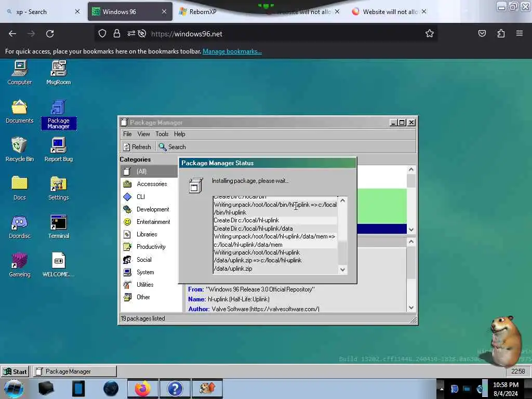This screenshot has height=399, width=532.
Task: Click the package details scroll up arrow
Action: (411, 242)
